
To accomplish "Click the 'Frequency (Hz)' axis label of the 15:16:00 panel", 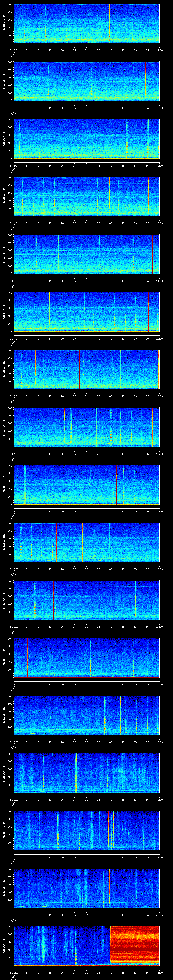I will 4,24.
